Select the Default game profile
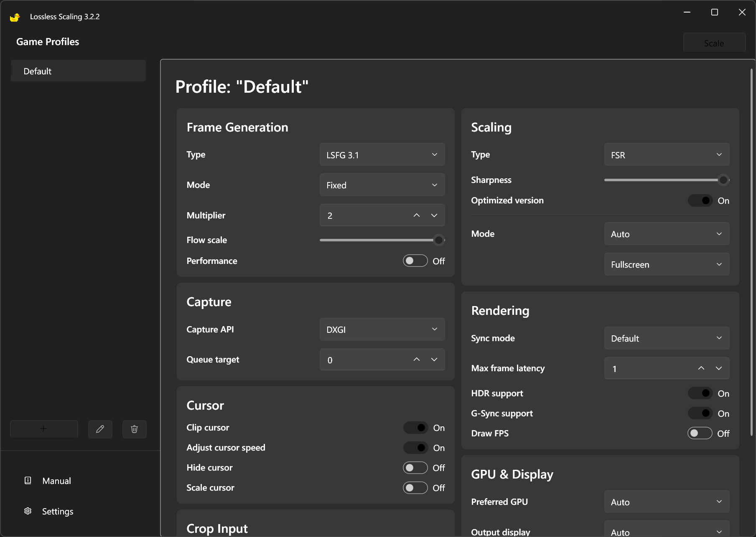756x537 pixels. pos(78,71)
